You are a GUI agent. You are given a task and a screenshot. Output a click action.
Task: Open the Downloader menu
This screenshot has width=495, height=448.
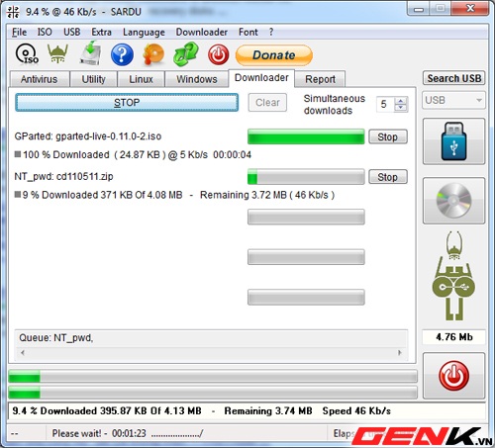pyautogui.click(x=201, y=33)
